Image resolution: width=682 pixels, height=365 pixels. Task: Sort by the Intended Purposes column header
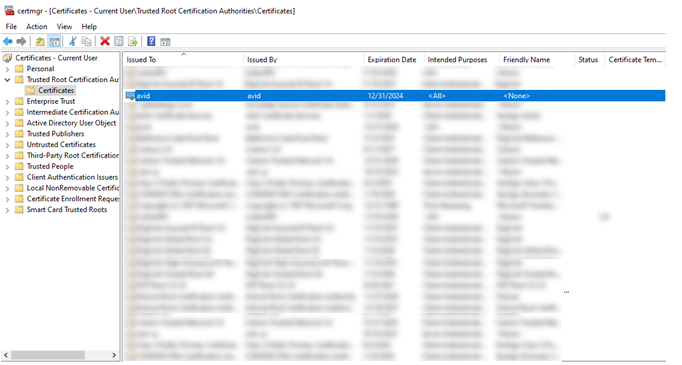tap(461, 60)
